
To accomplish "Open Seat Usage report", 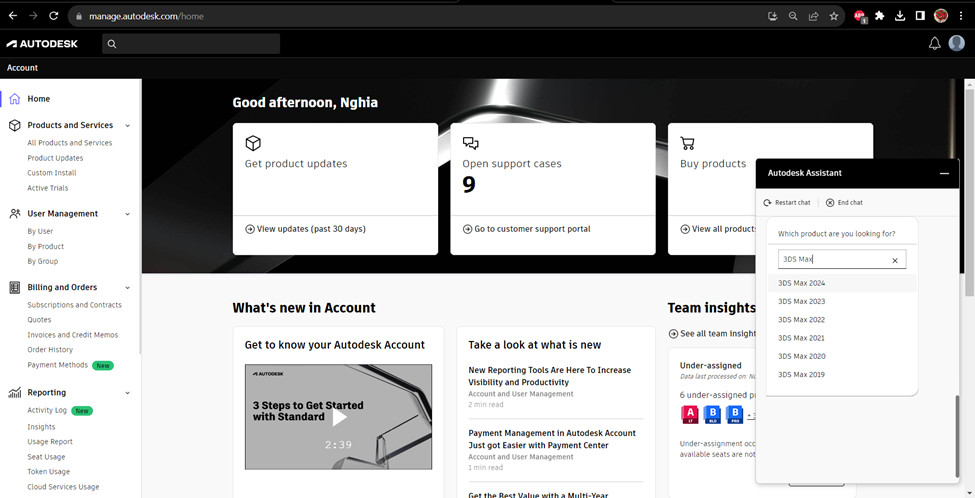I will (x=46, y=457).
